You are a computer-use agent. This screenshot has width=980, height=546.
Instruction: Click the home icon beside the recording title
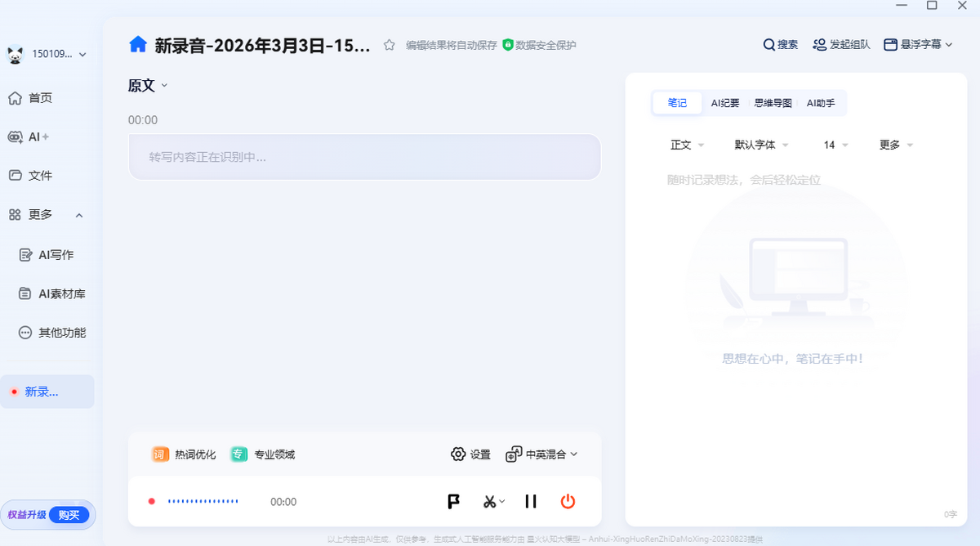click(x=137, y=44)
